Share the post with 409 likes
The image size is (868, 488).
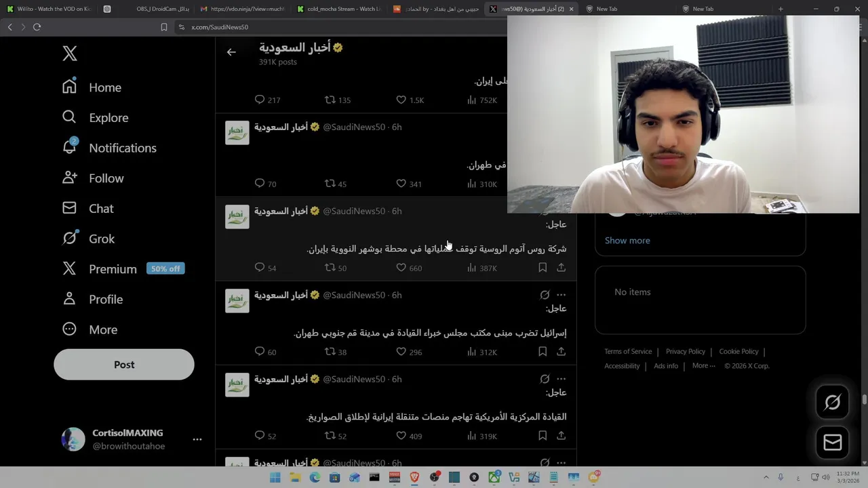click(561, 436)
